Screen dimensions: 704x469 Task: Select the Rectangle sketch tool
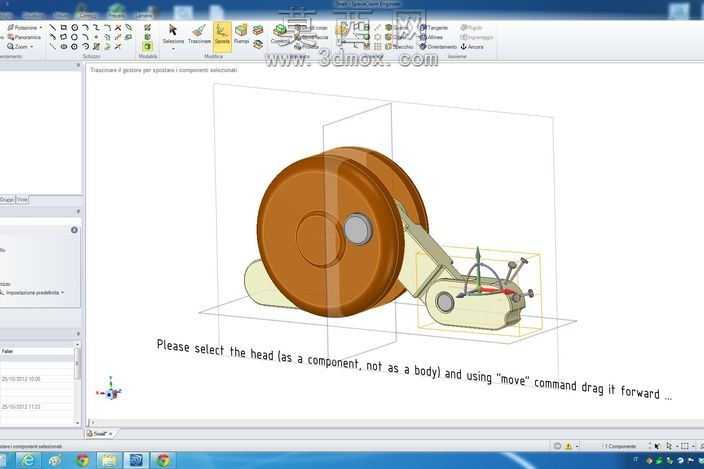coord(64,28)
